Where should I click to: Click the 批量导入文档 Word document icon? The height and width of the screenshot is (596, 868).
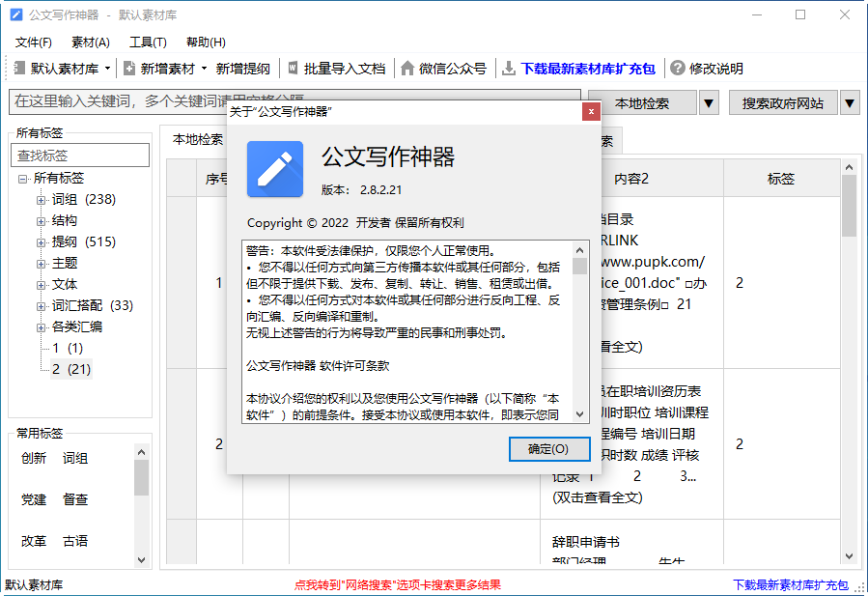(x=293, y=69)
